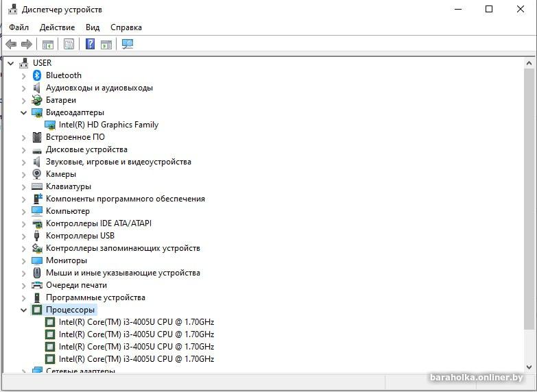Open the Properties toolbar icon

click(69, 44)
